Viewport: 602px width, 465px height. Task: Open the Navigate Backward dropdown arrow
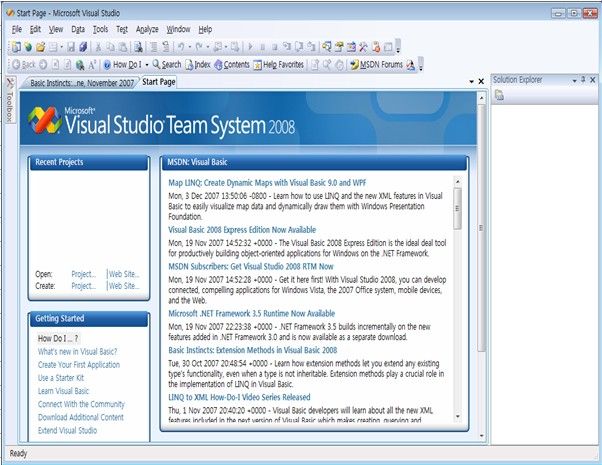click(226, 47)
